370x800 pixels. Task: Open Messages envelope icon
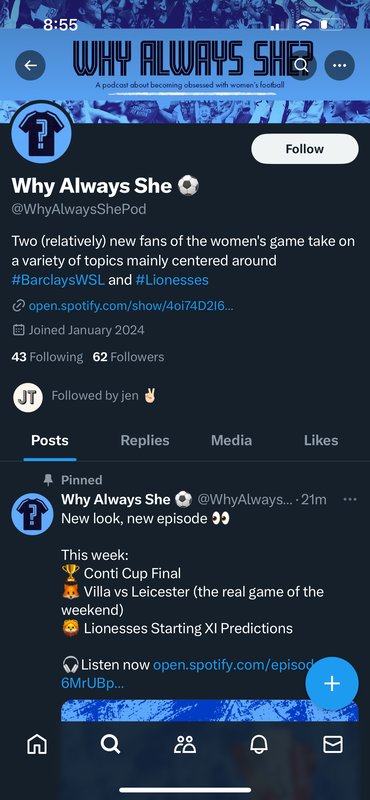(x=333, y=744)
